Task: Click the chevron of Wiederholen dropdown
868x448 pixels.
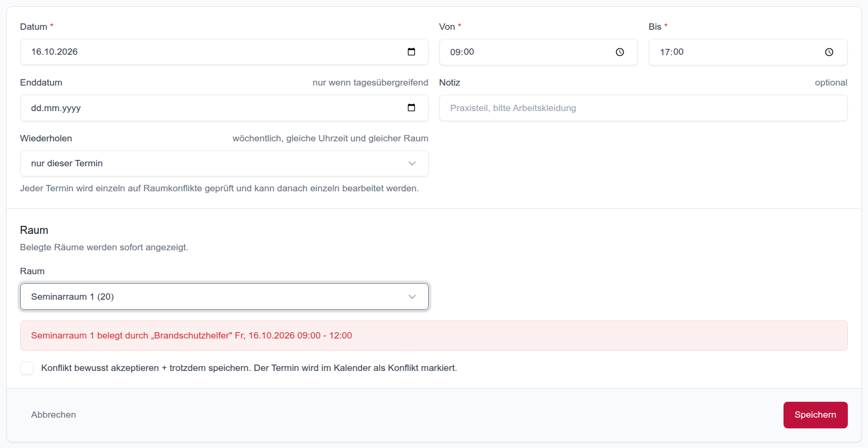Action: click(412, 163)
